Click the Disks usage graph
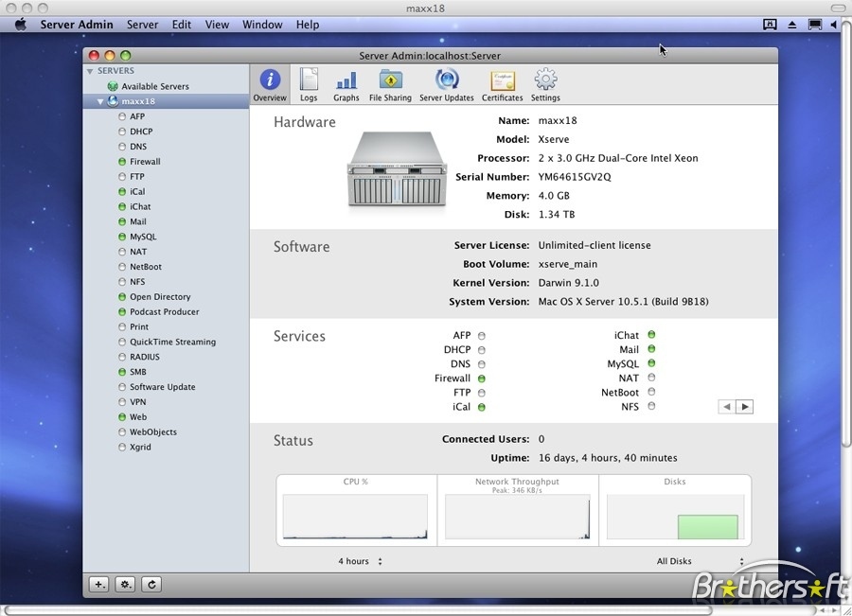This screenshot has height=616, width=852. 675,517
